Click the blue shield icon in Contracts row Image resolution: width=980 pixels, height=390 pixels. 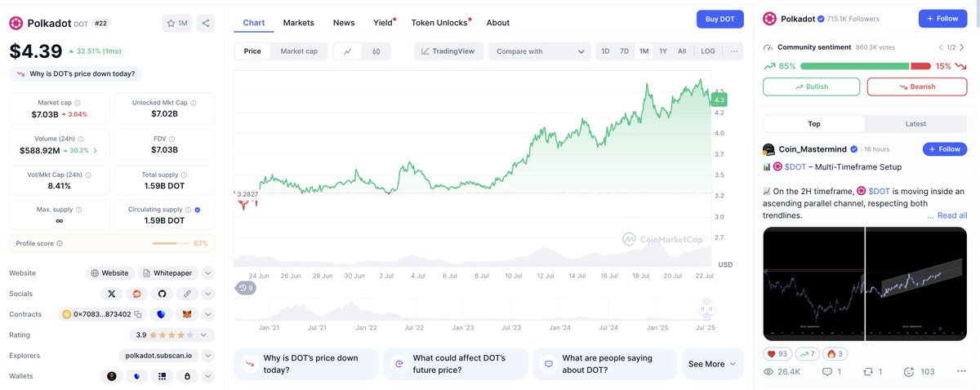(162, 314)
